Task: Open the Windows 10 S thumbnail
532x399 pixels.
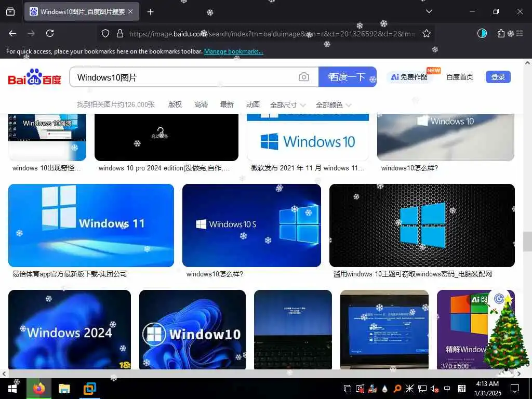Action: pyautogui.click(x=251, y=225)
